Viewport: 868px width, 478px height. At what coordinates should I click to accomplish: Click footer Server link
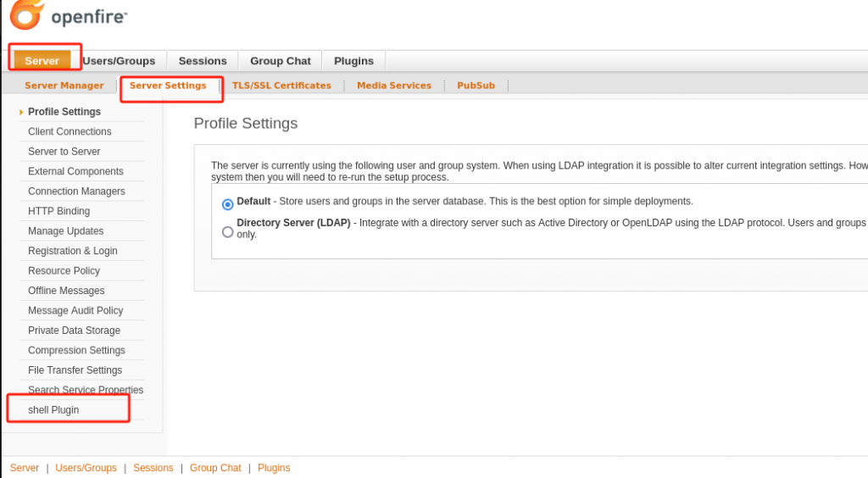(x=25, y=468)
